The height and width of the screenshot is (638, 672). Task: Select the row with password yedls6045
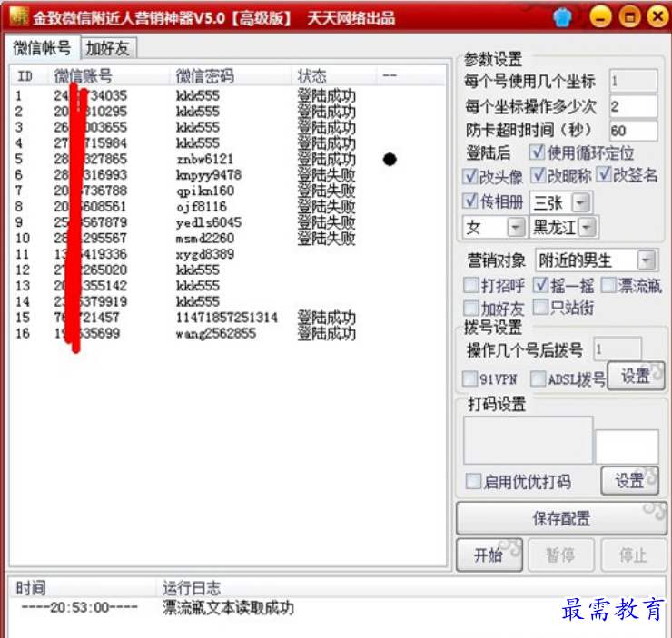click(228, 222)
